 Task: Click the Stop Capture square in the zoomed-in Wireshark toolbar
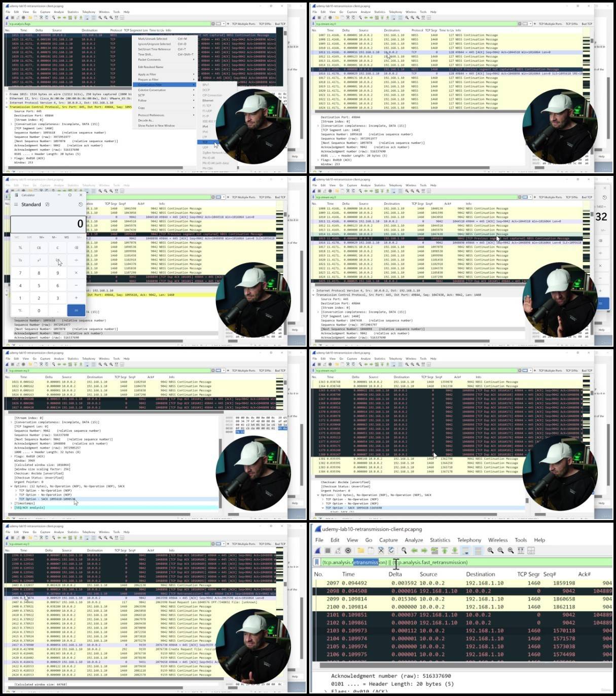(328, 551)
